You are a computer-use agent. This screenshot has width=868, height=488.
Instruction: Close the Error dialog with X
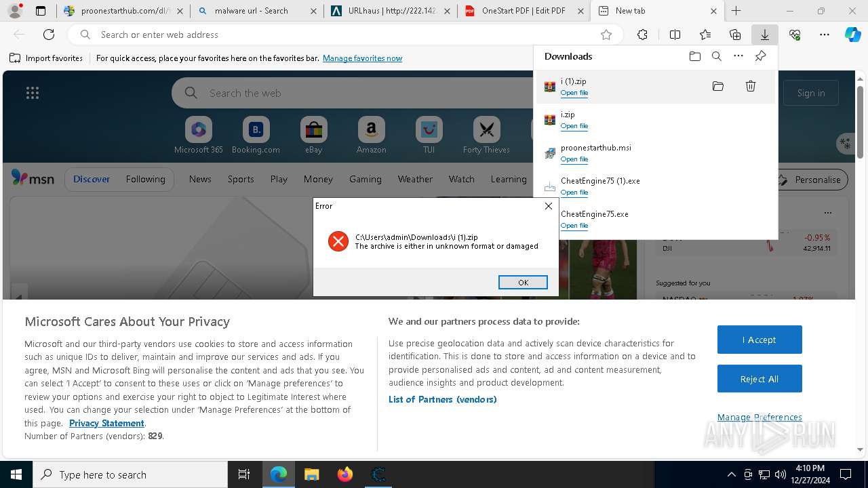(549, 206)
